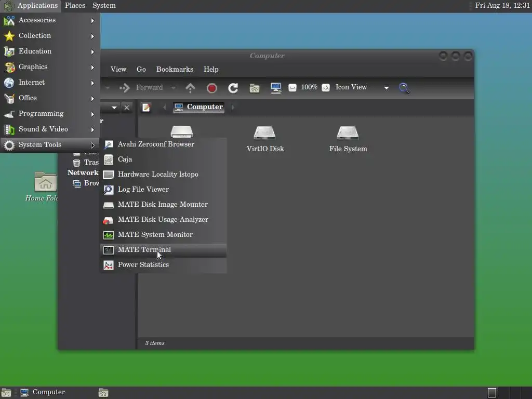
Task: Open MATE System Monitor
Action: click(x=163, y=234)
